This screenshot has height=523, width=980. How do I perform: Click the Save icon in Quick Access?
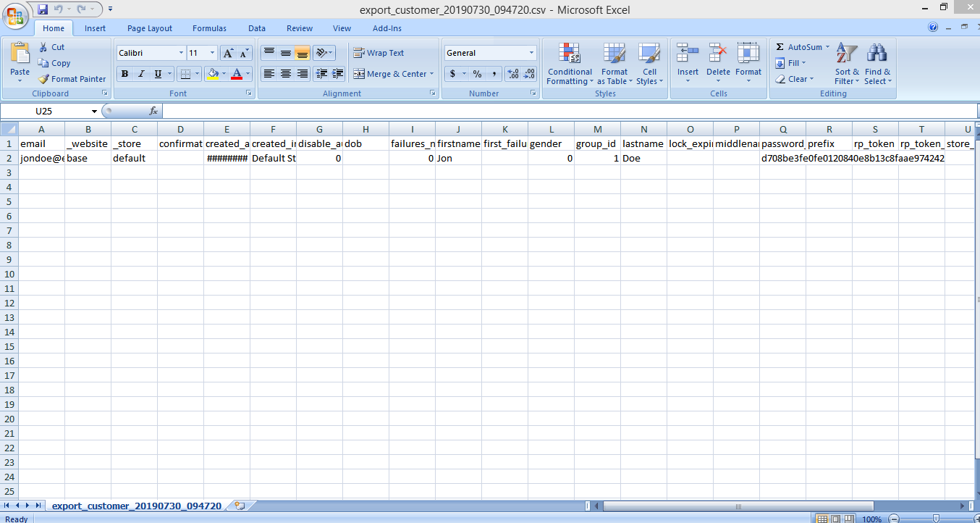tap(43, 9)
